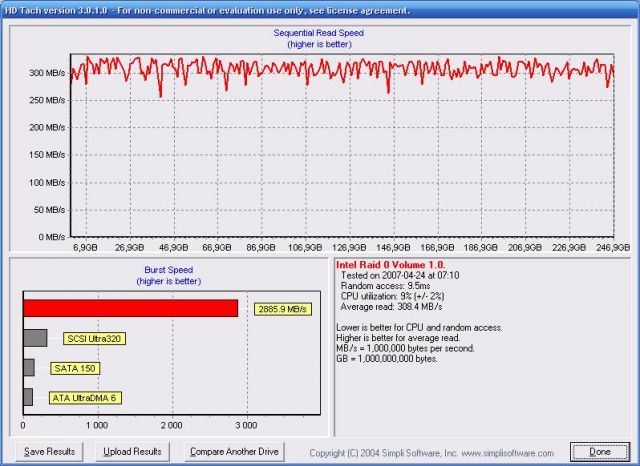This screenshot has width=640, height=466.
Task: Click the 150 MB/s axis label
Action: pyautogui.click(x=47, y=155)
